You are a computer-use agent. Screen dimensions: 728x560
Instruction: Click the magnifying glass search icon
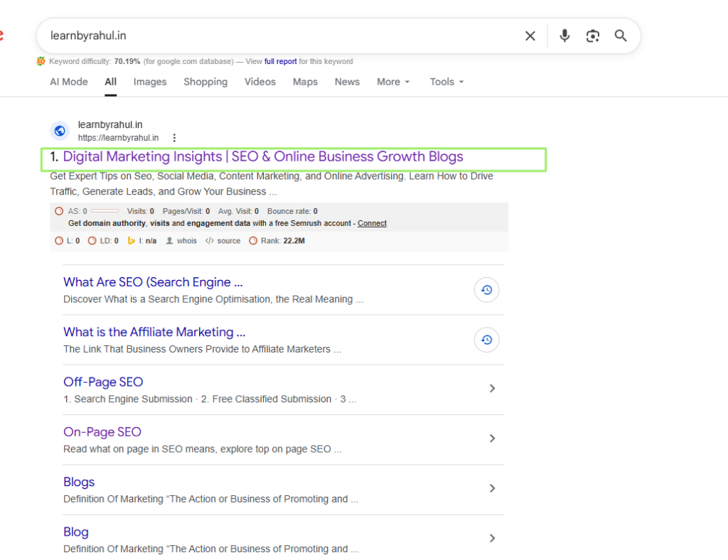621,36
